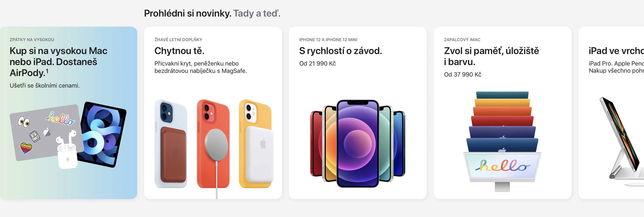Viewport: 644px width, 217px height.
Task: Select the blue case with leather wallet
Action: (x=171, y=144)
